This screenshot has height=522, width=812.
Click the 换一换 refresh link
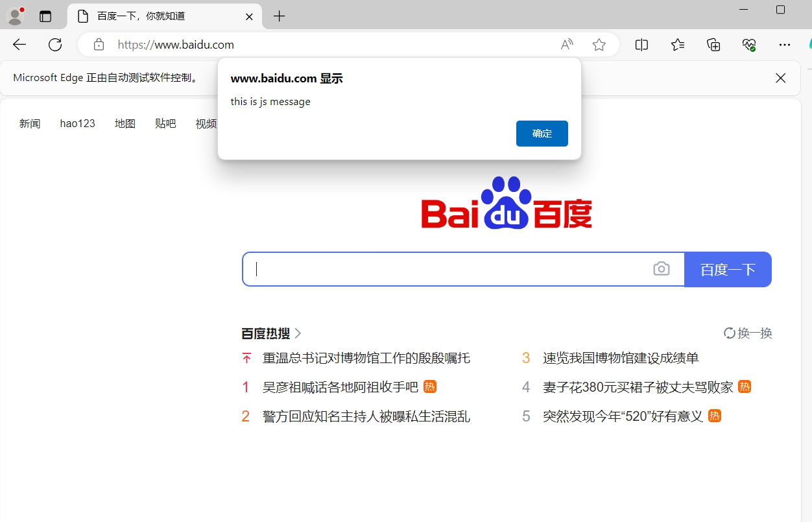(x=748, y=333)
